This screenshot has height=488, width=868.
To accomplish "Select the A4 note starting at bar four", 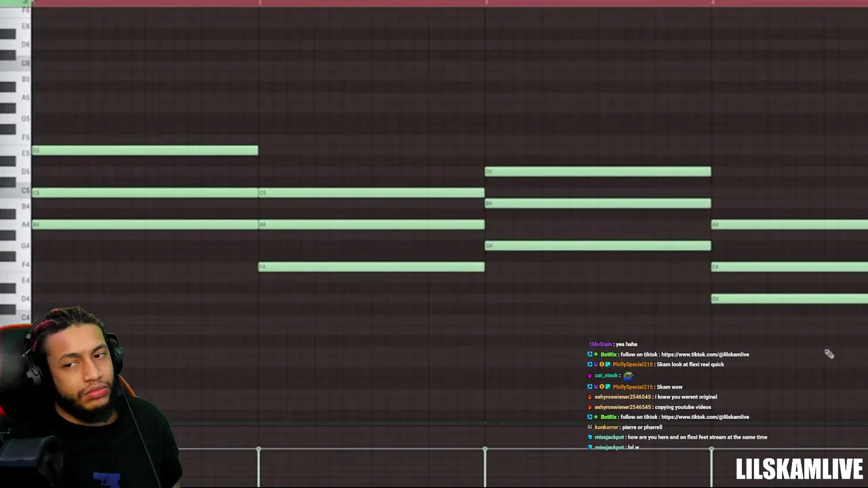I will coord(789,224).
